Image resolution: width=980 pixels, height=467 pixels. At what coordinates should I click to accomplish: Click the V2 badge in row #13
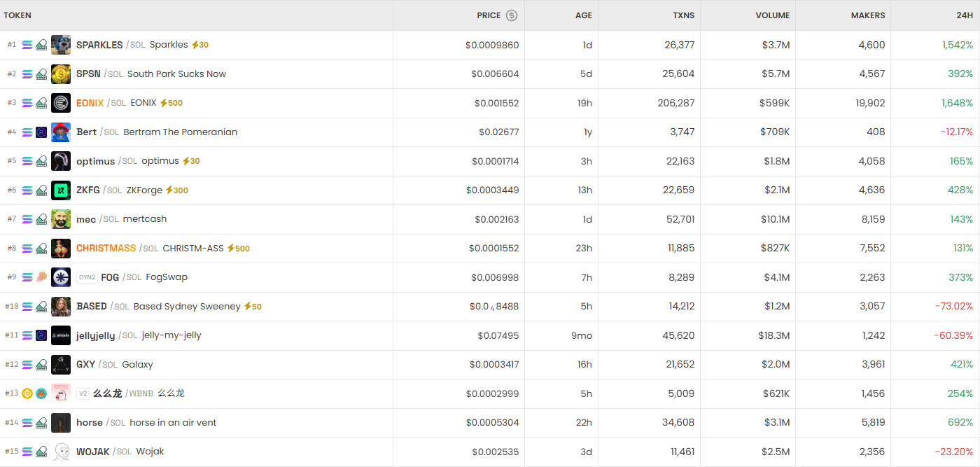click(x=83, y=393)
